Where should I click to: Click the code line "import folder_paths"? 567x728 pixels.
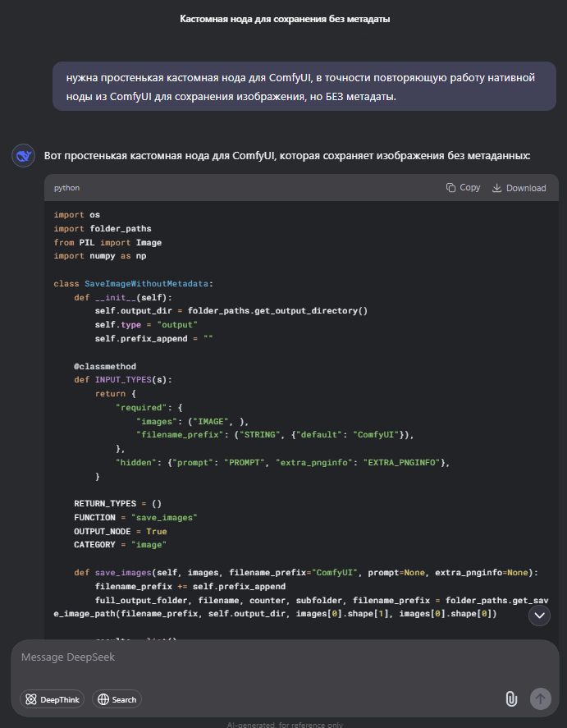pos(103,228)
